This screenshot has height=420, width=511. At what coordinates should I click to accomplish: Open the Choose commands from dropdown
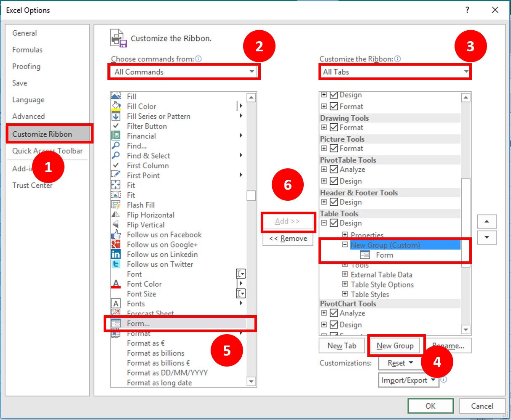click(x=184, y=72)
